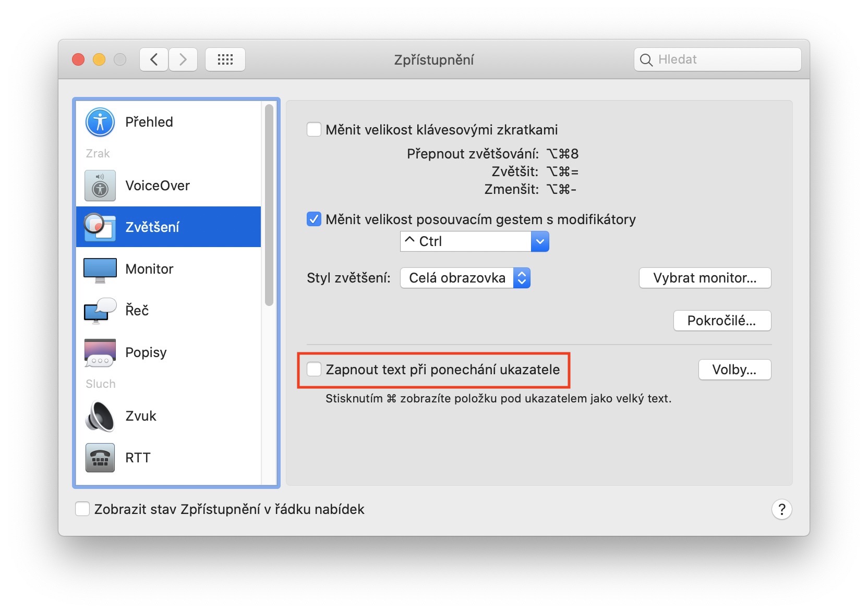Click the sidebar vertical scrollbar
Image resolution: width=868 pixels, height=613 pixels.
[x=269, y=205]
